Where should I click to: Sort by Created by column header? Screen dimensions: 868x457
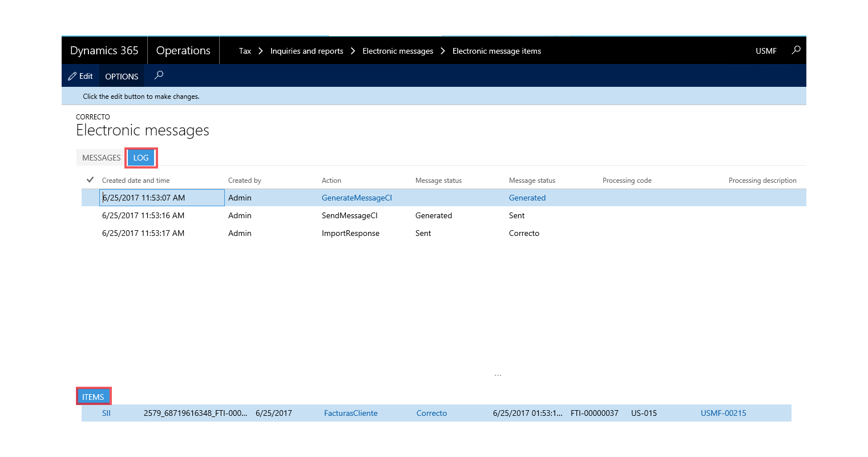[x=245, y=181]
